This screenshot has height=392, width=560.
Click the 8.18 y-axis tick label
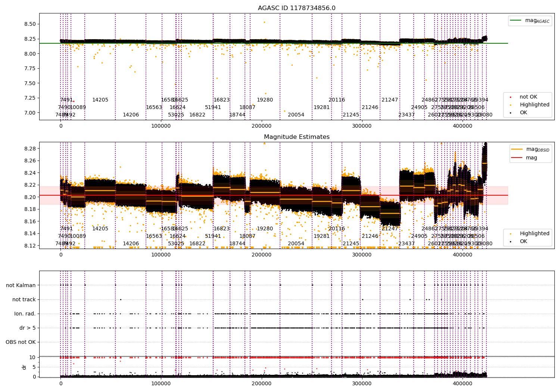coord(29,209)
